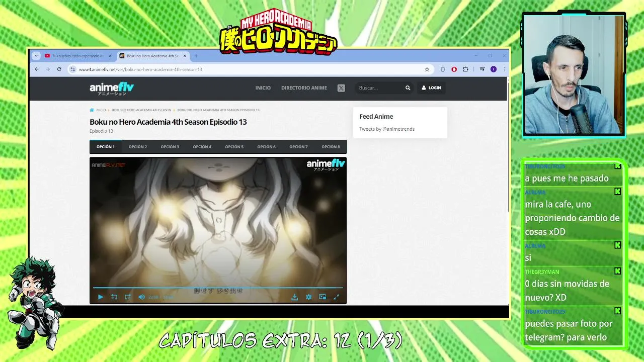This screenshot has width=644, height=362.
Task: Open the INICIO navigation link
Action: tap(263, 88)
